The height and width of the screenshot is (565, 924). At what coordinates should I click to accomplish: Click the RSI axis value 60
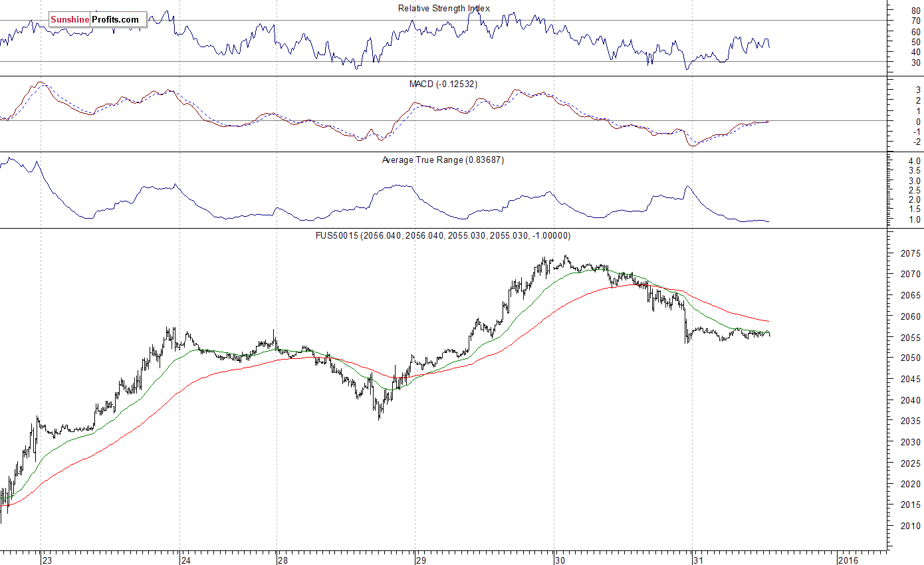916,32
